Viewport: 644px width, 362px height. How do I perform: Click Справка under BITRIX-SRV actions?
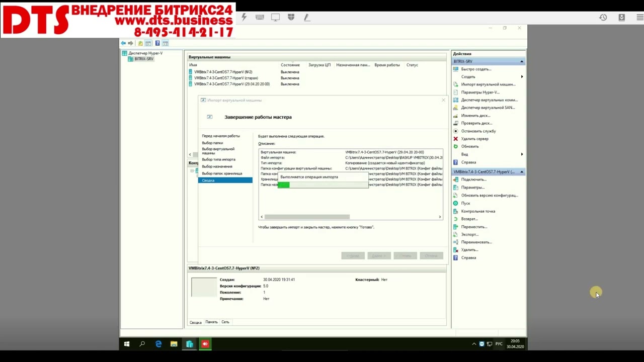pyautogui.click(x=468, y=162)
